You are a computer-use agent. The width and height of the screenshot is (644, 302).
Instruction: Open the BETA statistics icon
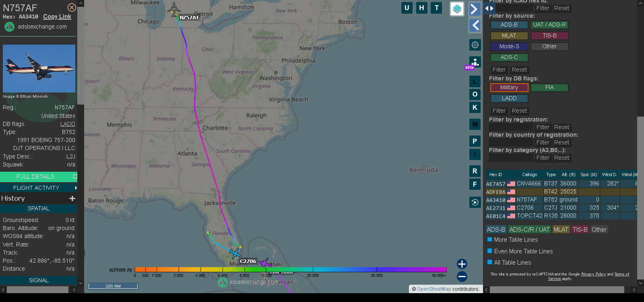pyautogui.click(x=475, y=63)
